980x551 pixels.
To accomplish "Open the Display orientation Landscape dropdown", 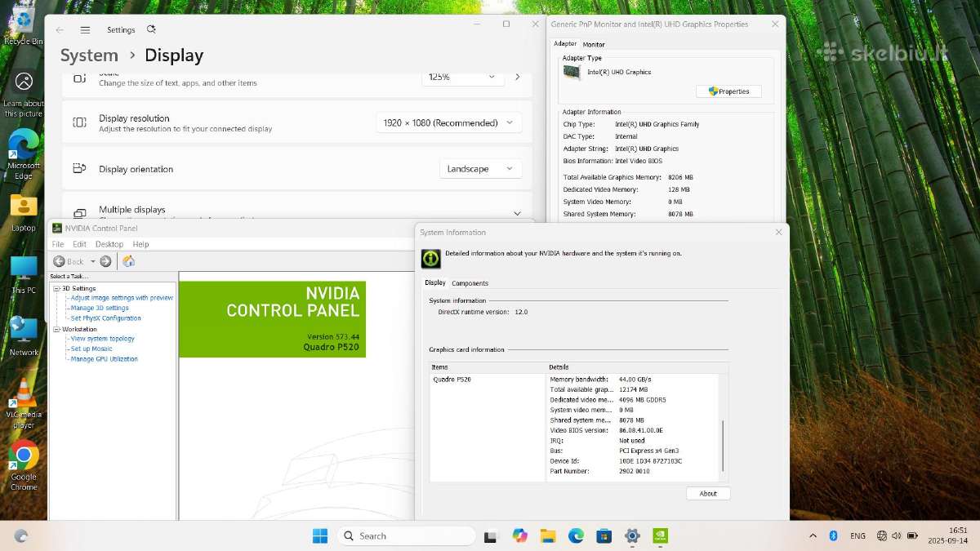I will 480,169.
